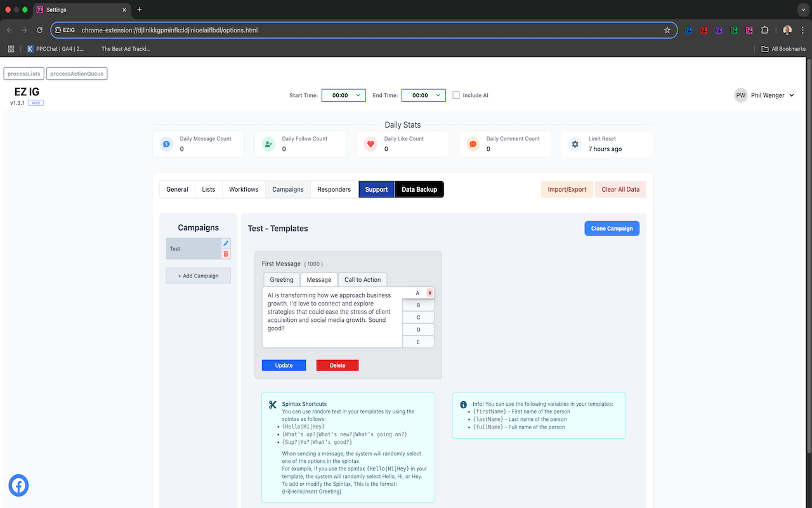
Task: Select the Greeting template tab
Action: tap(282, 279)
